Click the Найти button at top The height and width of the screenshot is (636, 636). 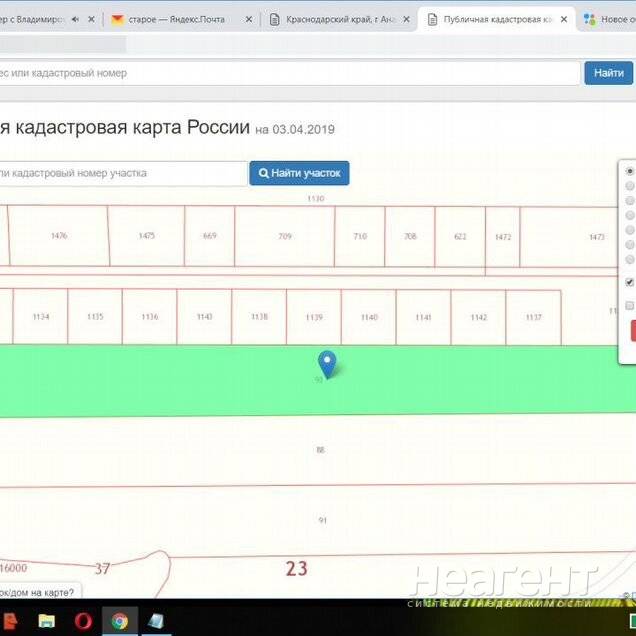(x=608, y=73)
